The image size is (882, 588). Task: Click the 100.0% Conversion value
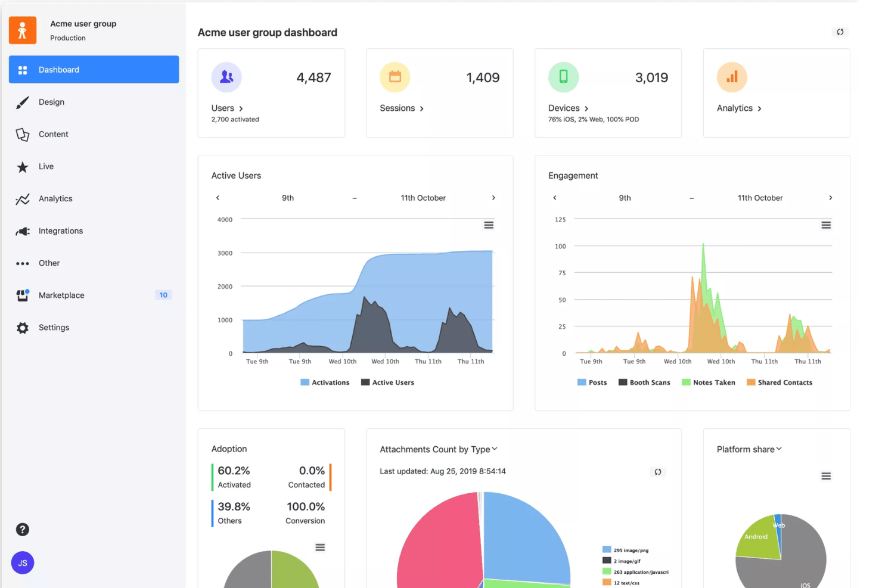pos(306,506)
